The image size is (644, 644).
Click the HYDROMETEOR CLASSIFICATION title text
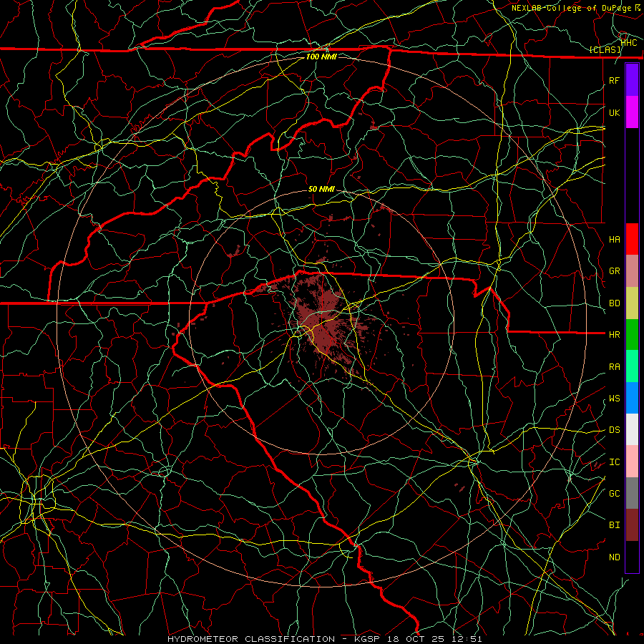click(x=251, y=639)
